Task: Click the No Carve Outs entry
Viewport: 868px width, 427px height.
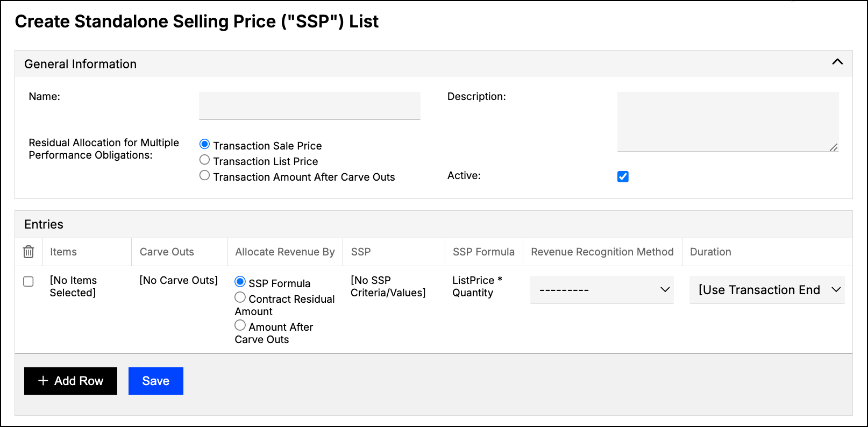Action: [179, 280]
